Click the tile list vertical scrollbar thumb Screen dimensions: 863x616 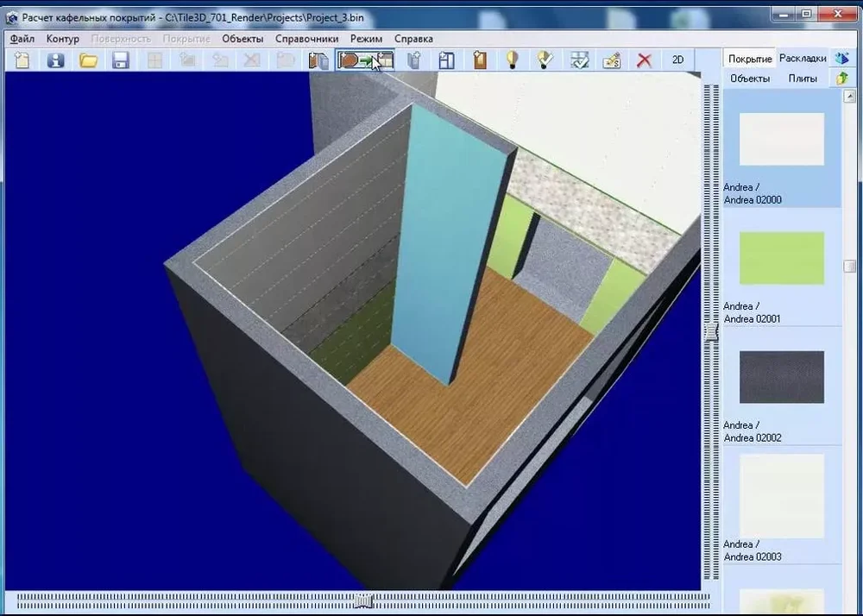pos(850,267)
